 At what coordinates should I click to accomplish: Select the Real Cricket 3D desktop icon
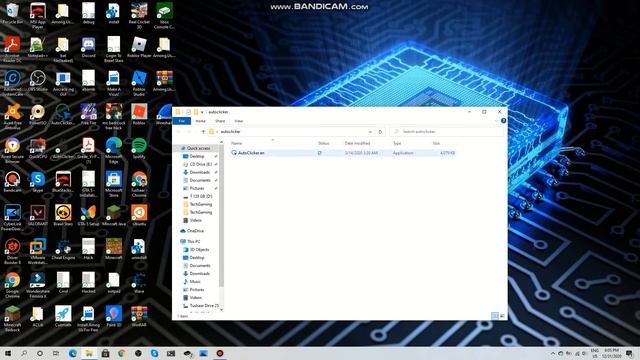[x=139, y=16]
